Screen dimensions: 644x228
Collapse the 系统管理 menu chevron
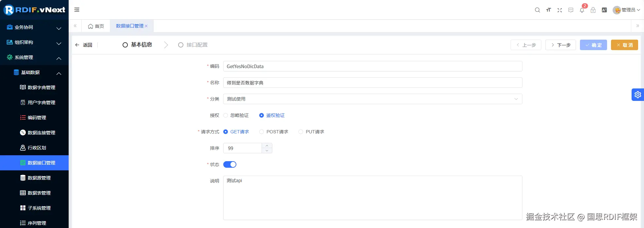tap(59, 59)
